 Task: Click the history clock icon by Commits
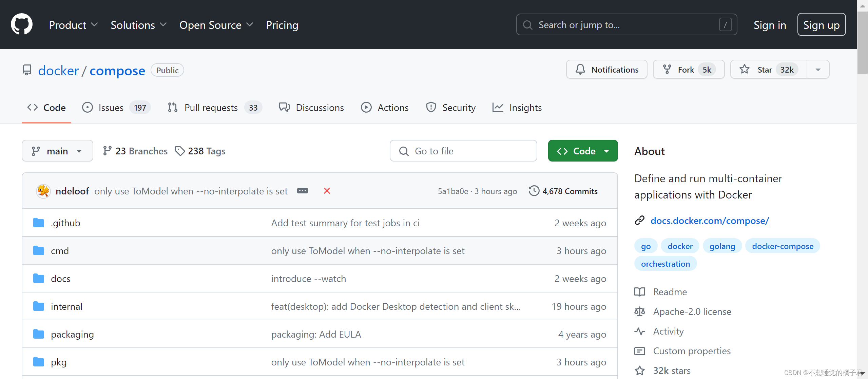(x=534, y=191)
